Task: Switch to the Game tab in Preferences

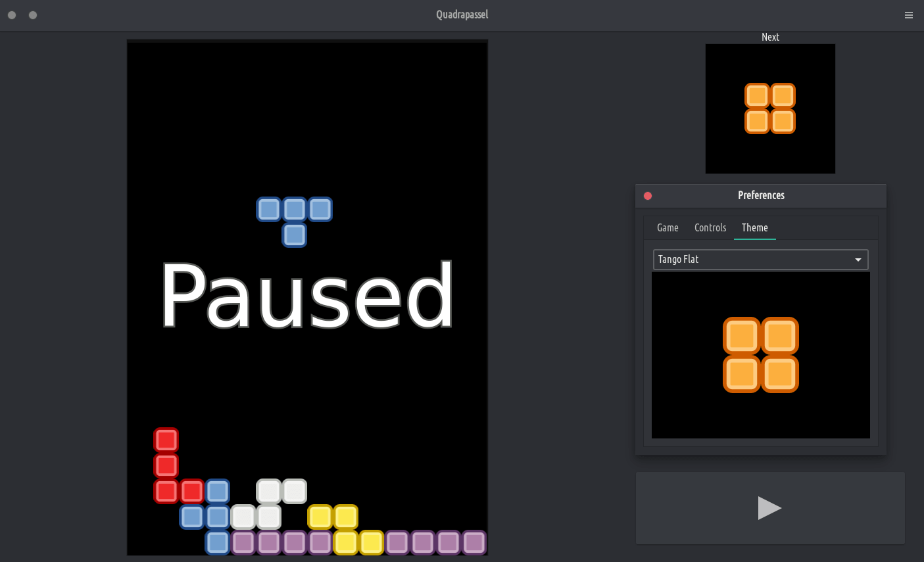Action: (x=668, y=227)
